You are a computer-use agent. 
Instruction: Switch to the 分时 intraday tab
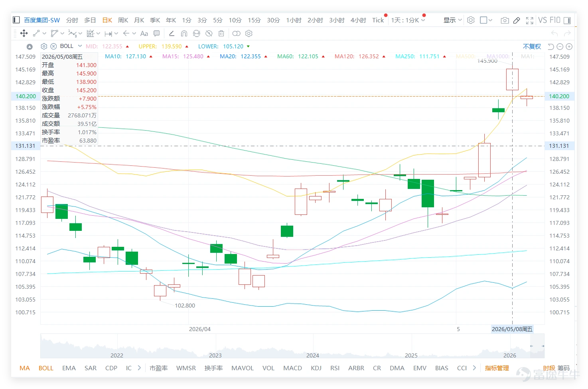72,20
